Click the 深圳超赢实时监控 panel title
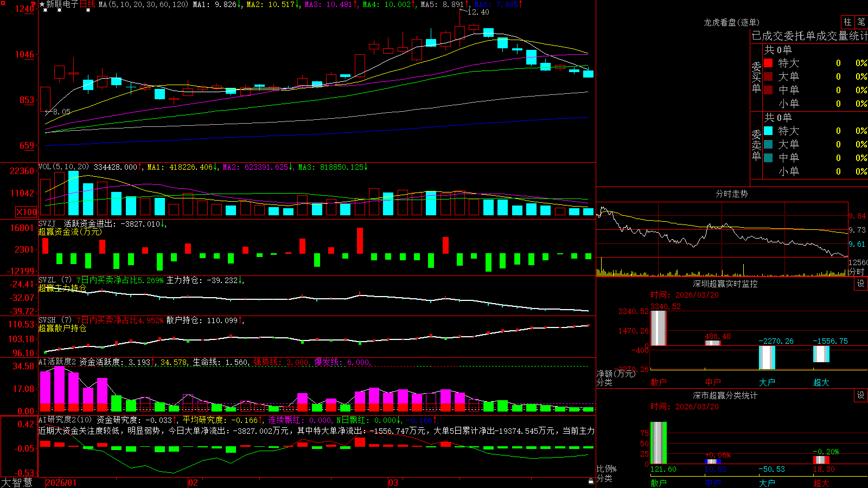The height and width of the screenshot is (488, 868). [x=725, y=284]
